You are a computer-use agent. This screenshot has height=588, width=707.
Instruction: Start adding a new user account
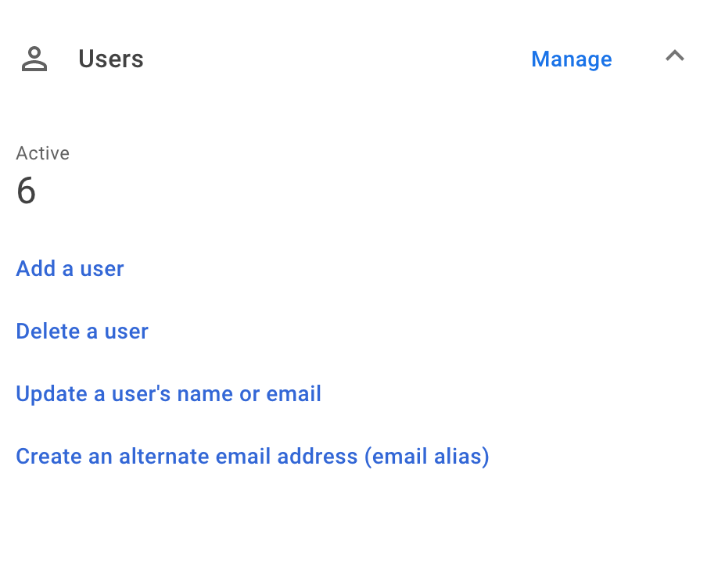pyautogui.click(x=70, y=269)
